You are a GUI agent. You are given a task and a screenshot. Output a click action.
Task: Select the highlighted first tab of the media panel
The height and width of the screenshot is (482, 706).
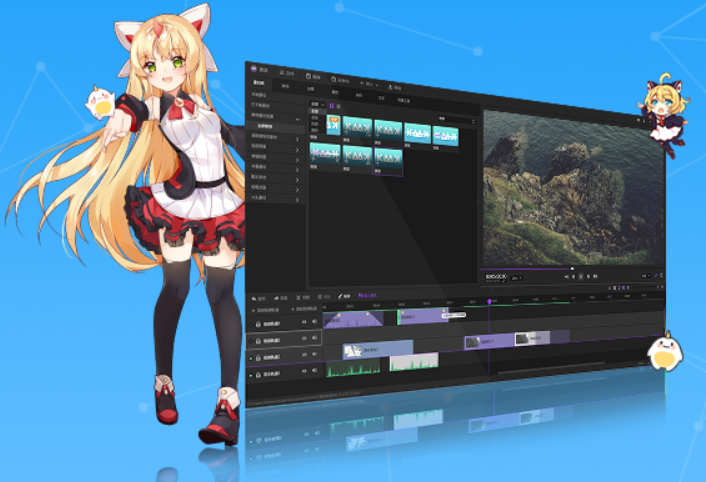coord(258,83)
